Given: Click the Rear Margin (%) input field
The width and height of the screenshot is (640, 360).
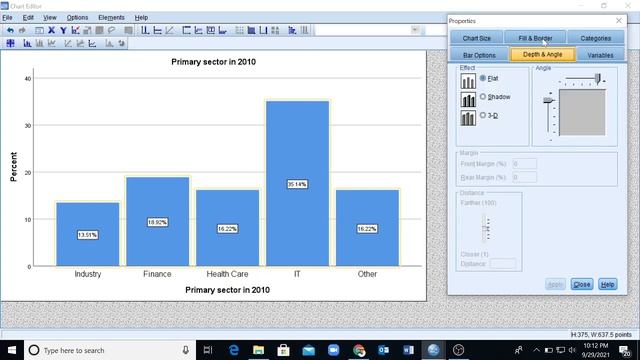Looking at the screenshot, I should coord(524,177).
